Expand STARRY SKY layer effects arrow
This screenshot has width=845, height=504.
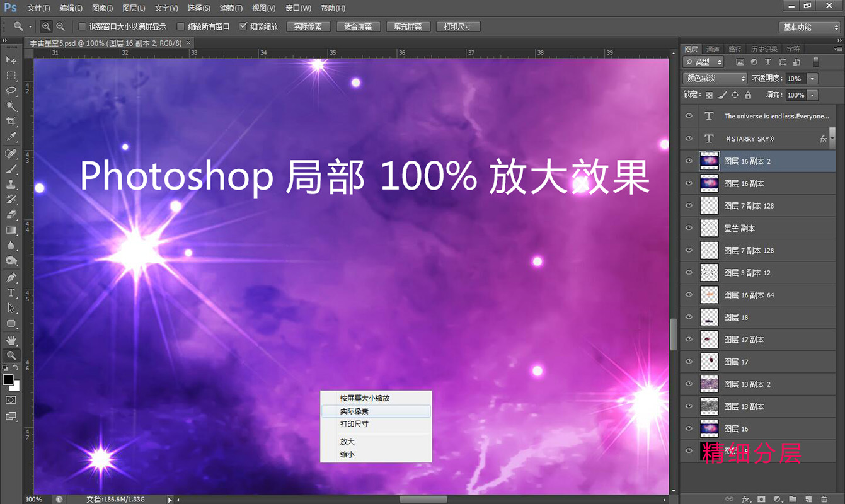832,139
